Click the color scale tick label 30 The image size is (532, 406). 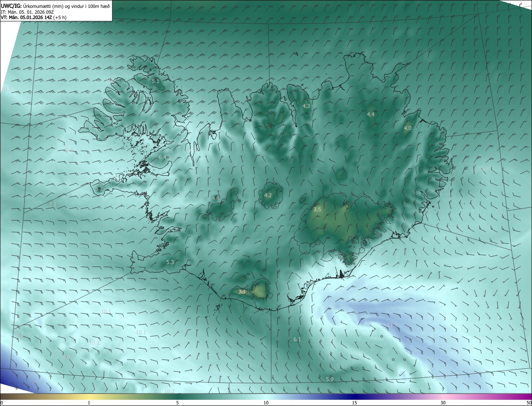click(443, 403)
